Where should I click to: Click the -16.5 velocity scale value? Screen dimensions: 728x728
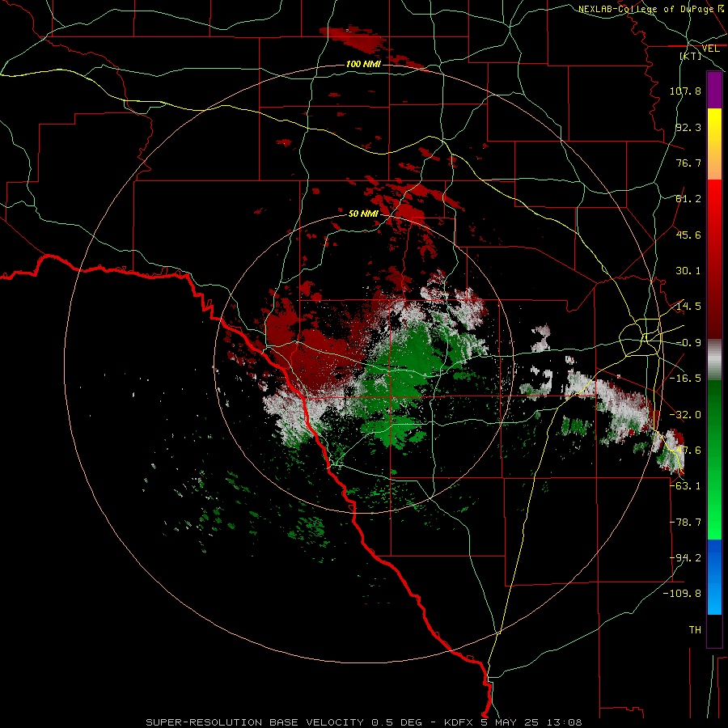pos(685,379)
